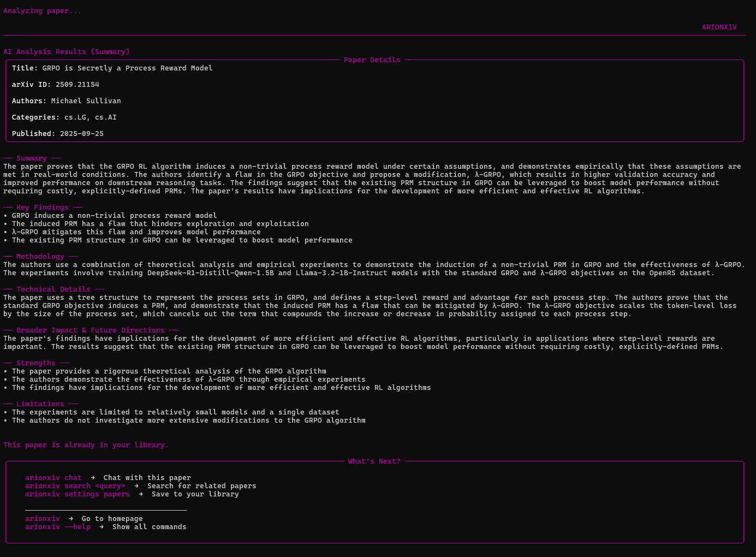
Task: Click the arionxiv chat command
Action: click(x=53, y=478)
